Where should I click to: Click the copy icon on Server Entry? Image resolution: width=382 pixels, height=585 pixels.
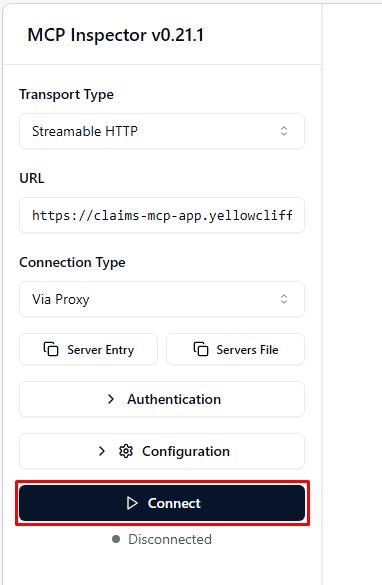[51, 349]
